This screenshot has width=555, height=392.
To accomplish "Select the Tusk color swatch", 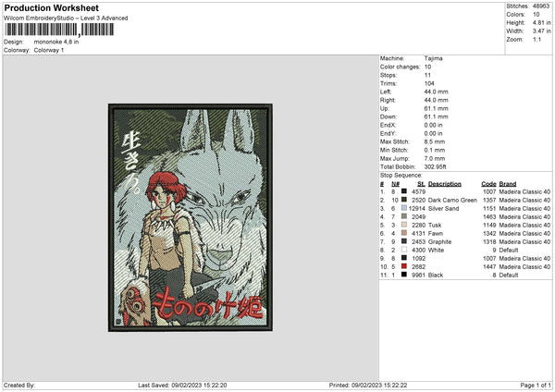I will point(404,225).
